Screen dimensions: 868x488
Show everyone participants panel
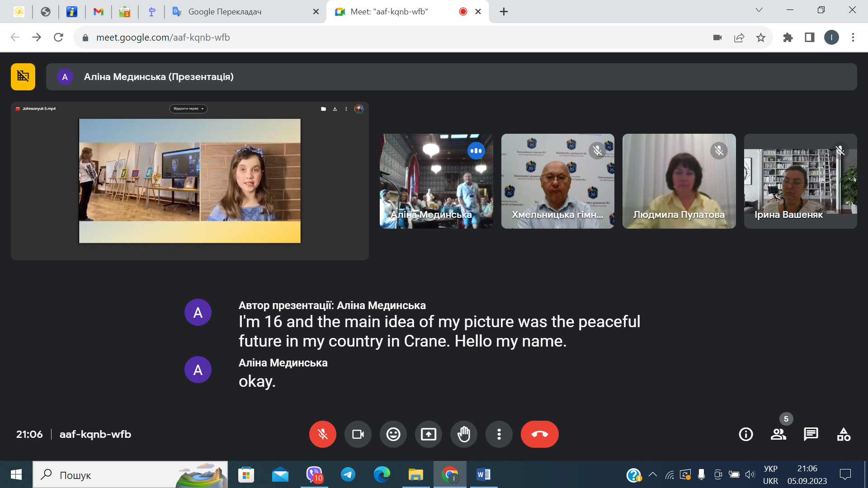[778, 434]
